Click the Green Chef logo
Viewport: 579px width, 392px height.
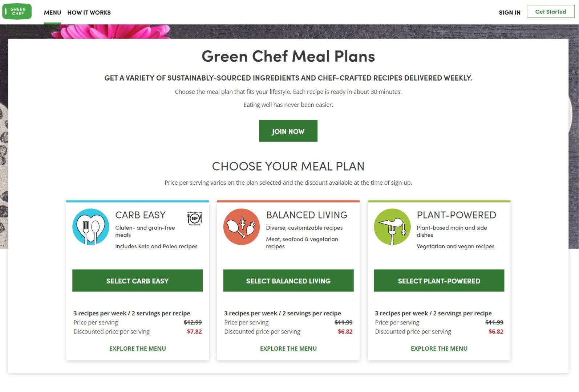17,11
